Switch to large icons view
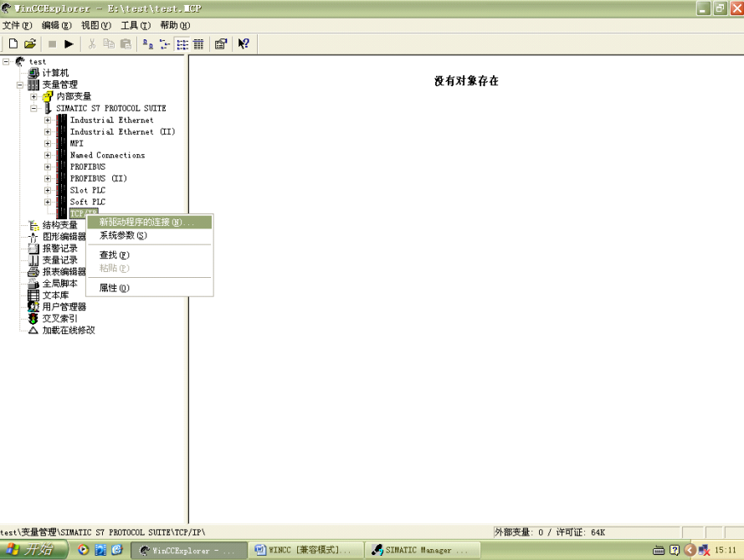 [148, 44]
